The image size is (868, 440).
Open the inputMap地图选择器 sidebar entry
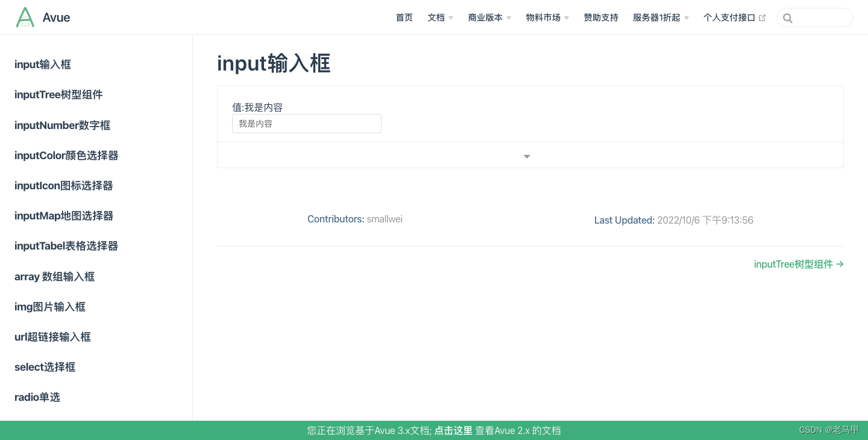[63, 215]
